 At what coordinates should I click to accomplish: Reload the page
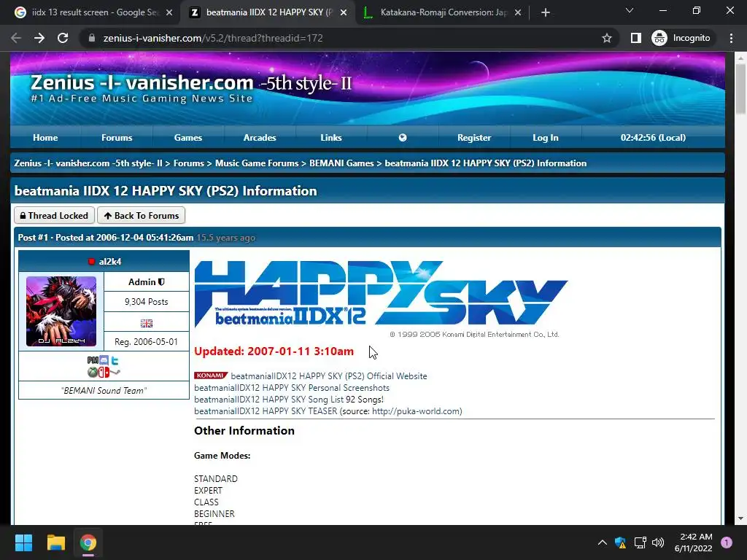coord(63,38)
